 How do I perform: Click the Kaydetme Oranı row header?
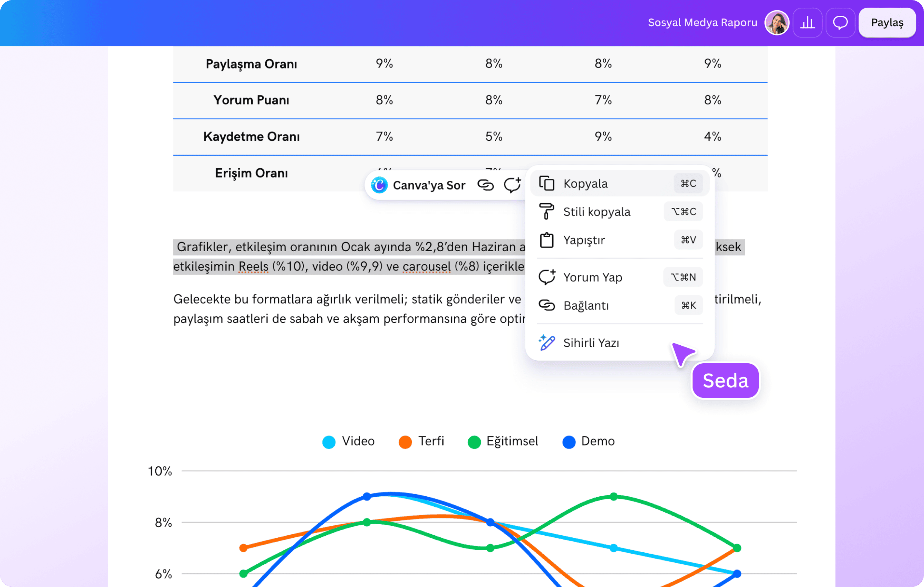pos(251,137)
